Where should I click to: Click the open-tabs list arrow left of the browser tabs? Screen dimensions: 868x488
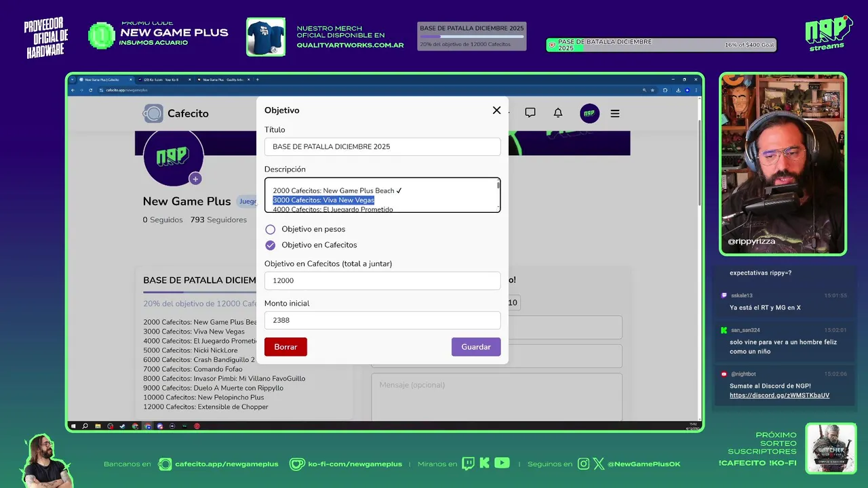[72, 80]
